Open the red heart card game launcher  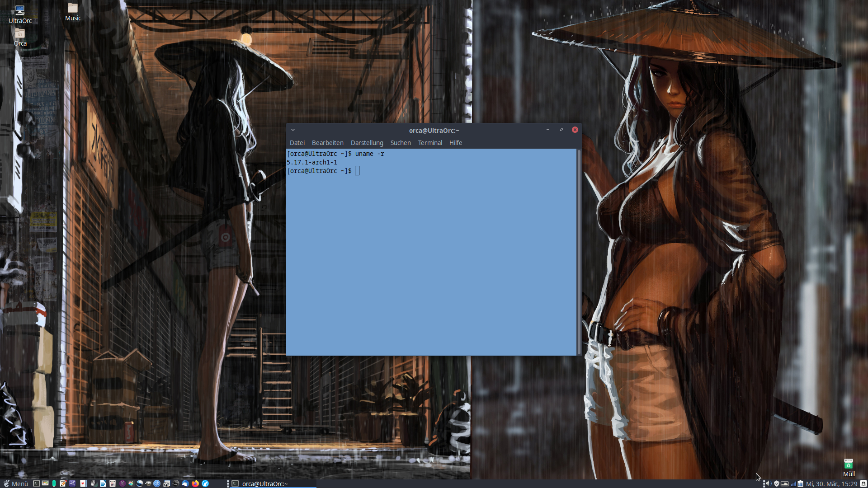tap(83, 483)
